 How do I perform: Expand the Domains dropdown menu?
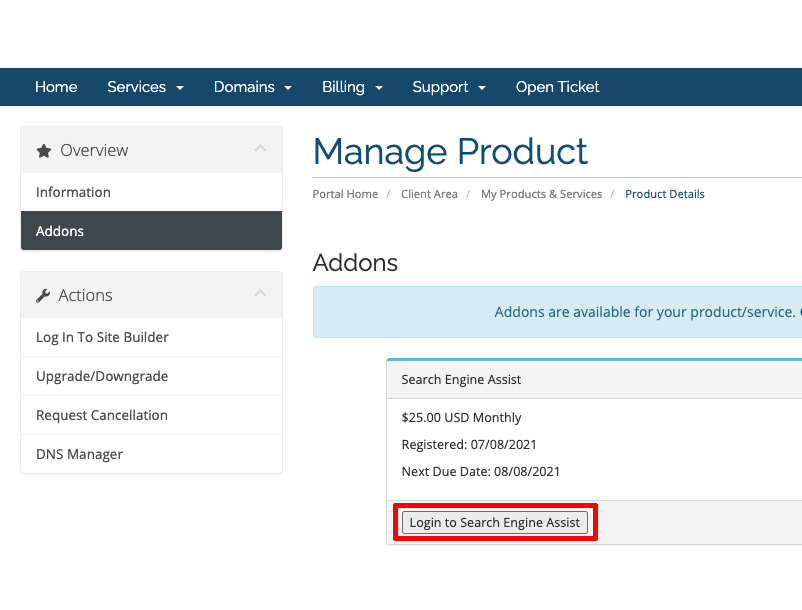[252, 87]
